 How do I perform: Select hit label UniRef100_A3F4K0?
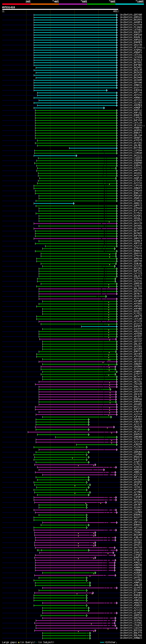click(131, 417)
